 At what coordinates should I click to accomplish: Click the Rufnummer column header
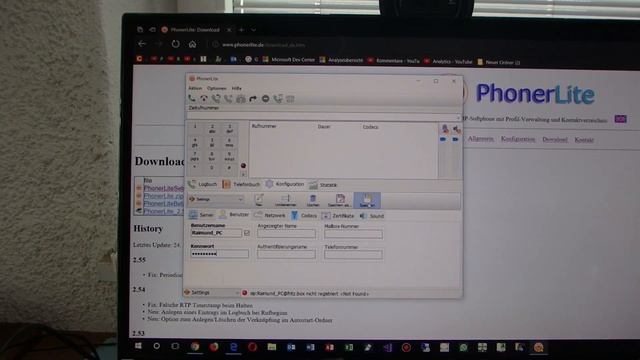(264, 126)
